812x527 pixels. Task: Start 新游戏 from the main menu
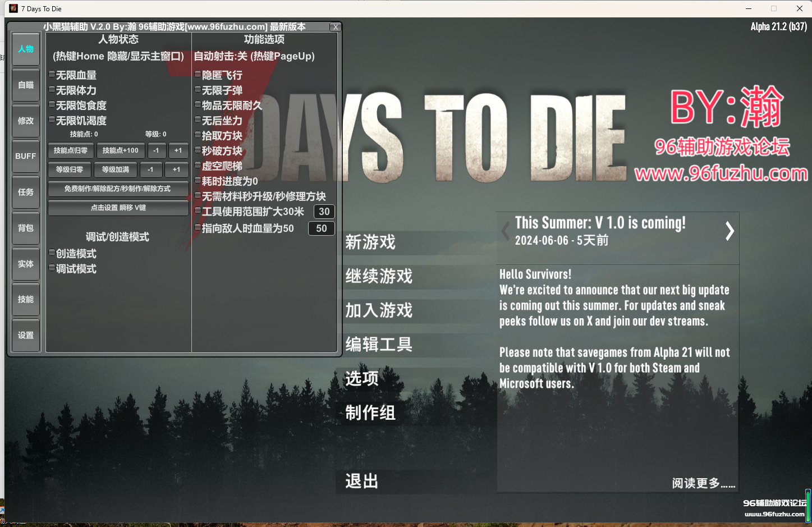click(370, 242)
